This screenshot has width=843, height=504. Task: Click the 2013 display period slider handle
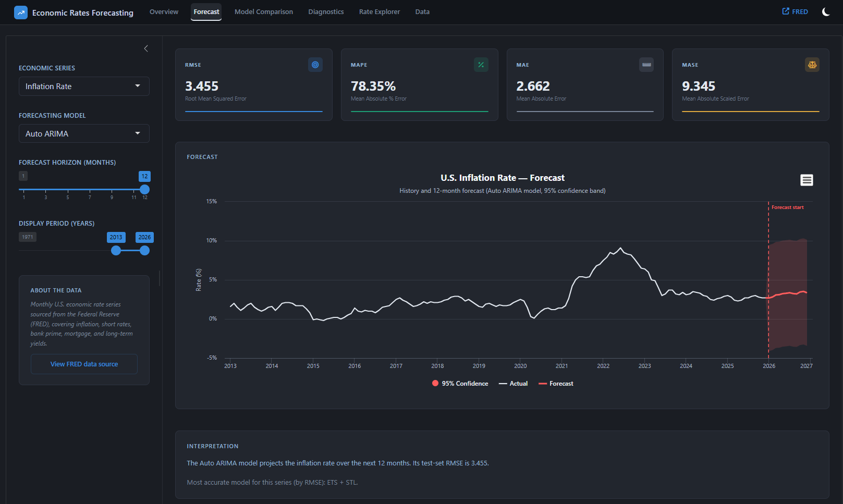[x=116, y=251]
